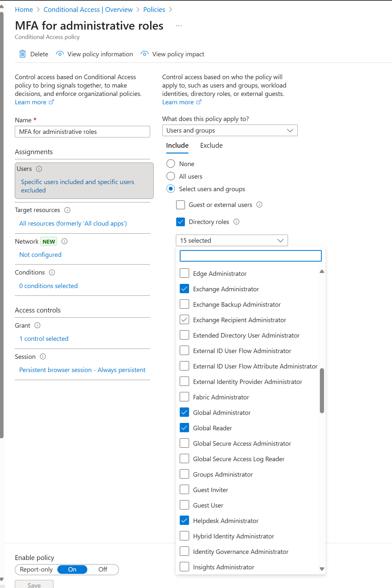Uncheck the Exchange Administrator role

[184, 289]
